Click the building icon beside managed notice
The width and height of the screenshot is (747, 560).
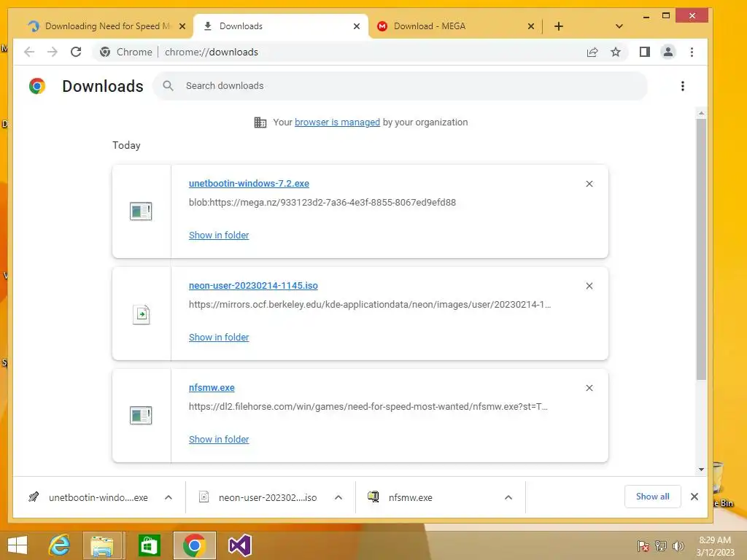pos(260,122)
